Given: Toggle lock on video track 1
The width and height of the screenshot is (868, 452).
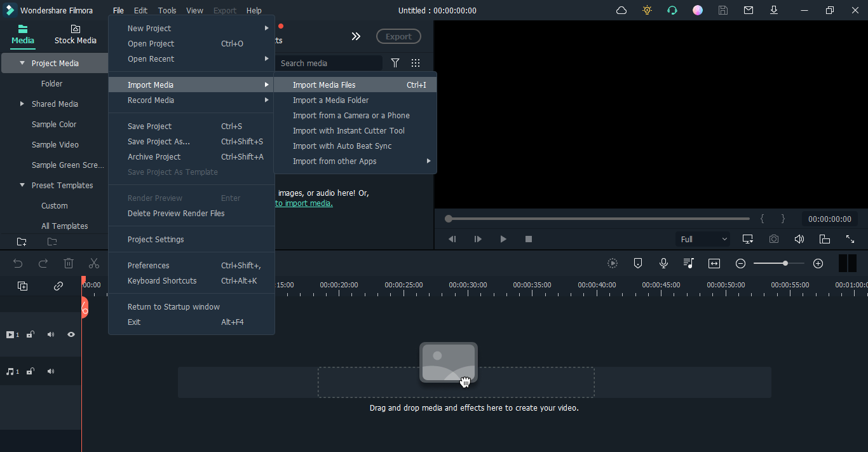Looking at the screenshot, I should [x=30, y=334].
